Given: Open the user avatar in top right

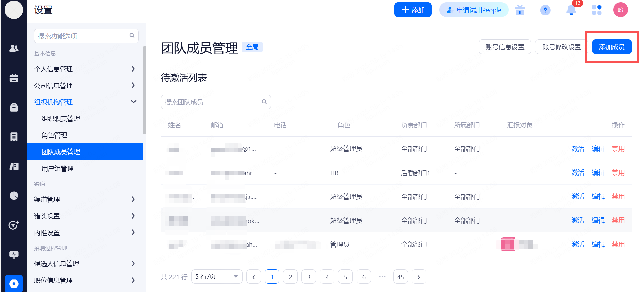Looking at the screenshot, I should point(620,10).
